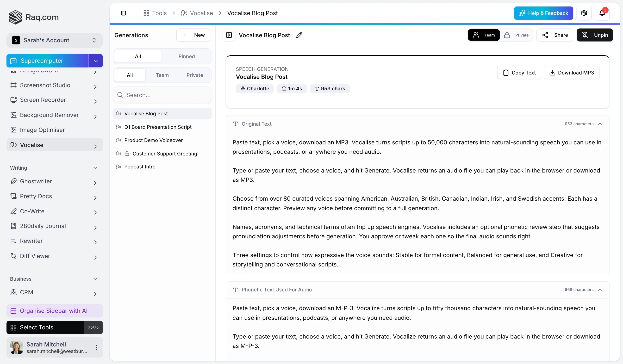Click the cube search icon beside Help
Viewport: 623px width, 364px height.
click(x=584, y=13)
